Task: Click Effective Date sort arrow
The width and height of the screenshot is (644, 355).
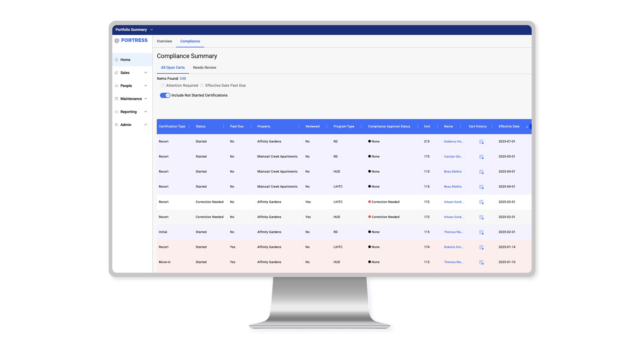Action: pyautogui.click(x=527, y=127)
